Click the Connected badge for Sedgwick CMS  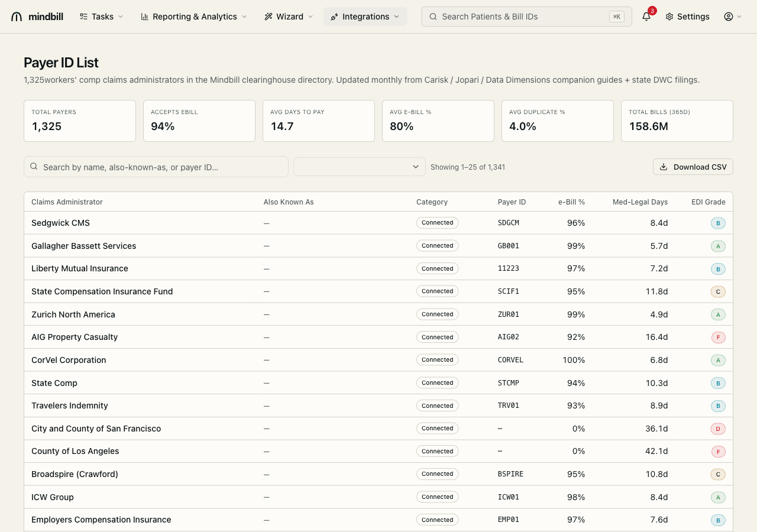click(438, 223)
